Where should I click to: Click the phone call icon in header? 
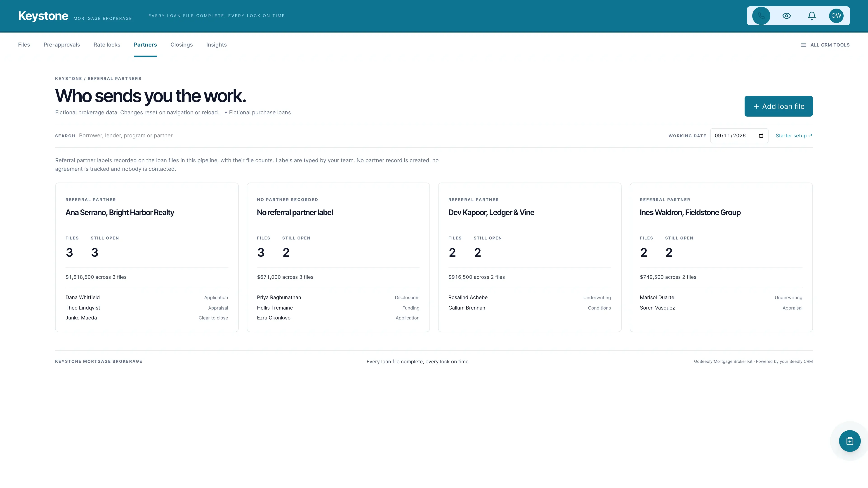point(761,16)
